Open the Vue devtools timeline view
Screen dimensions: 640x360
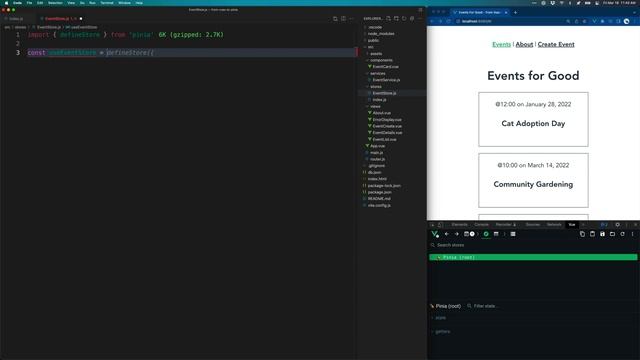click(x=496, y=234)
